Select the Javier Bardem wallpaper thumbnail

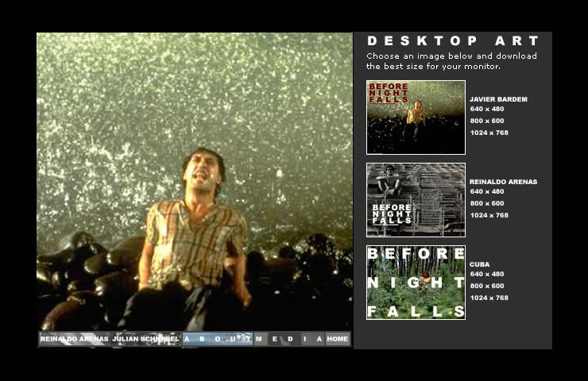[x=416, y=117]
